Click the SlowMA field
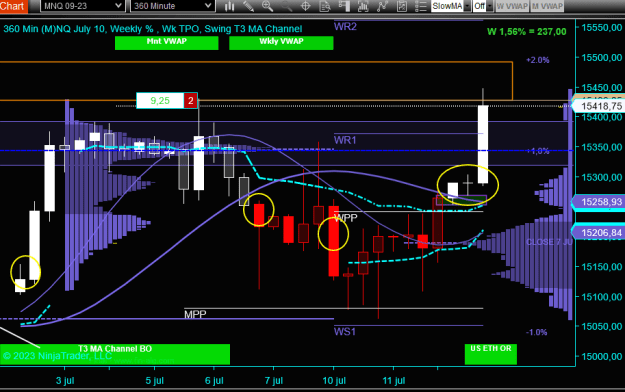Viewport: 625px width, 392px height. [x=447, y=6]
